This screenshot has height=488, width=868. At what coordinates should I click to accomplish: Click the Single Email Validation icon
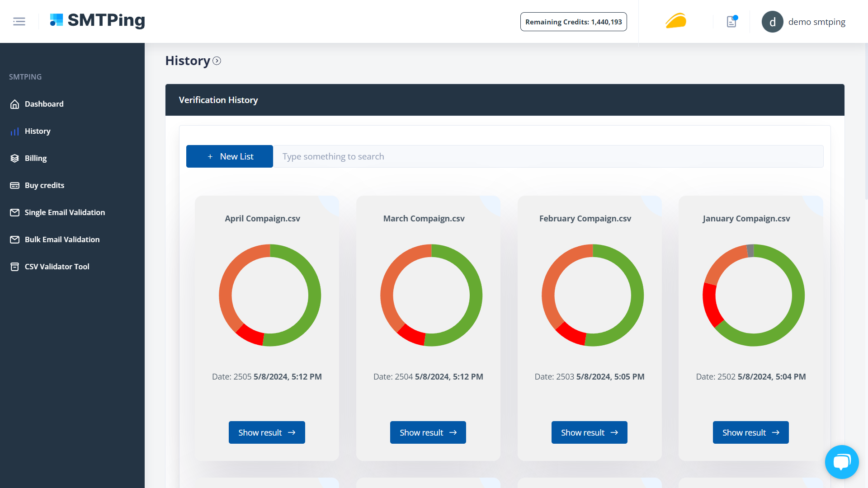[x=14, y=212]
